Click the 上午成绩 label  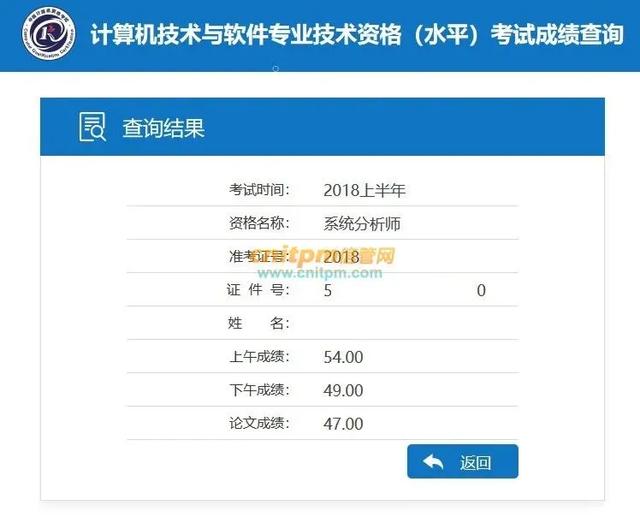click(x=259, y=357)
